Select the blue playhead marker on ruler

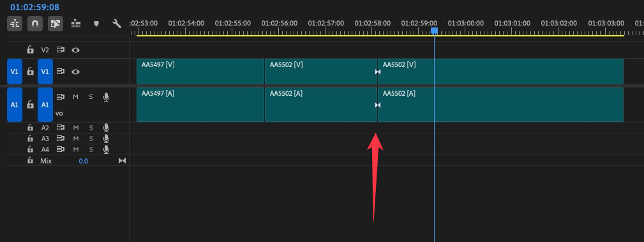(434, 31)
